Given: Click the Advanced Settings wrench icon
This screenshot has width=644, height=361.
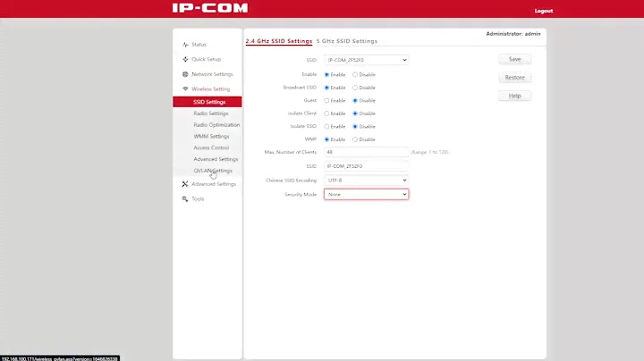Looking at the screenshot, I should tap(185, 184).
